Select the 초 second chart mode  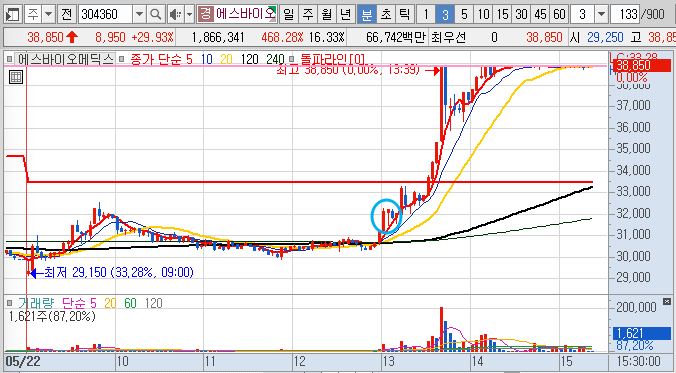[x=385, y=15]
